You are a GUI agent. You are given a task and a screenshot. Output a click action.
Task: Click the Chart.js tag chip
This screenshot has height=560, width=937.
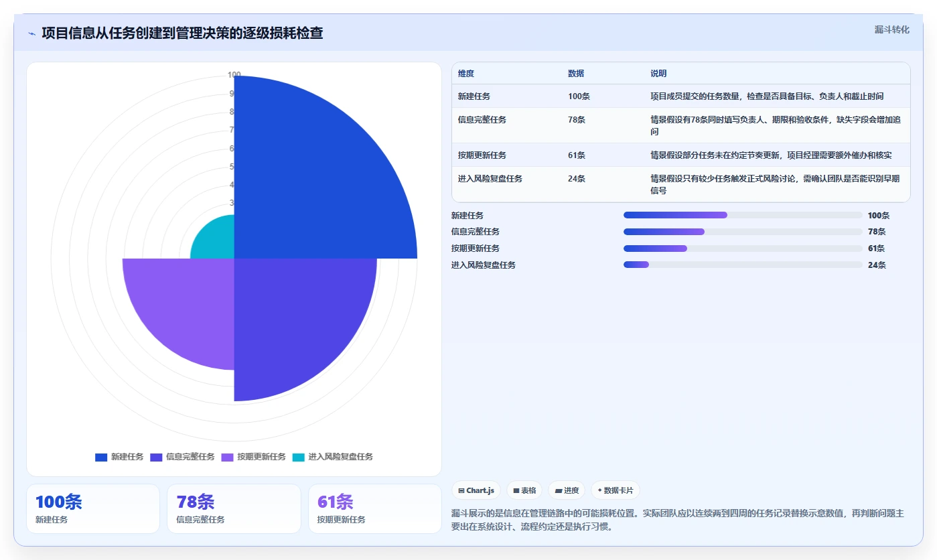pyautogui.click(x=476, y=490)
